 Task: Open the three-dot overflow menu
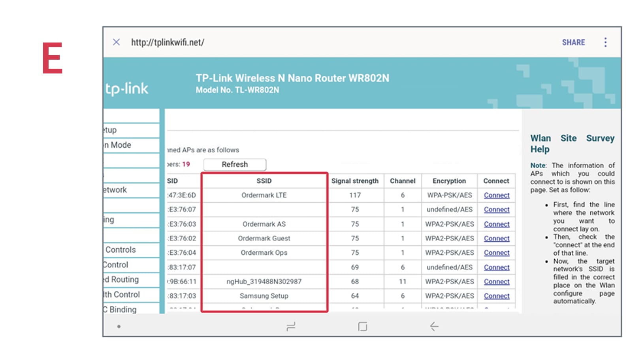[605, 42]
